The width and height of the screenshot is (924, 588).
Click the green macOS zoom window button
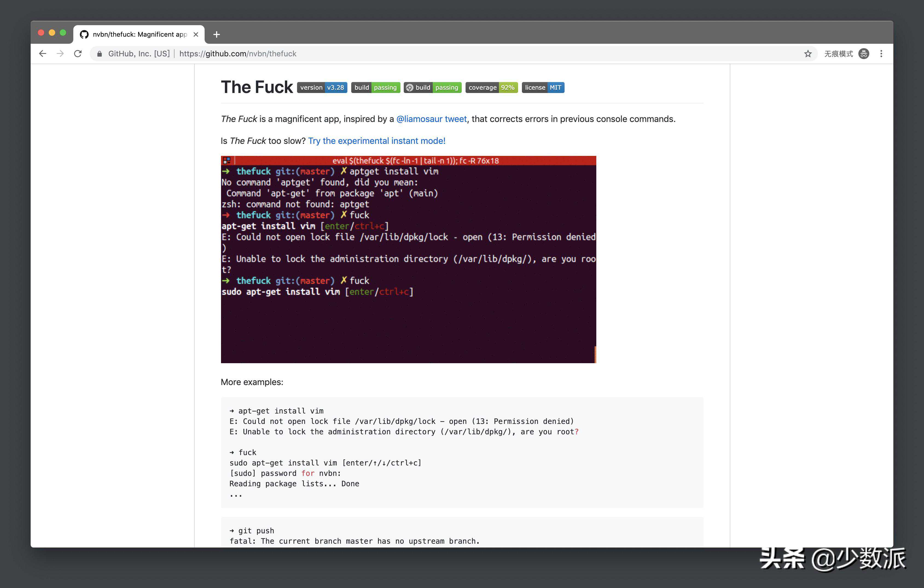(x=63, y=33)
